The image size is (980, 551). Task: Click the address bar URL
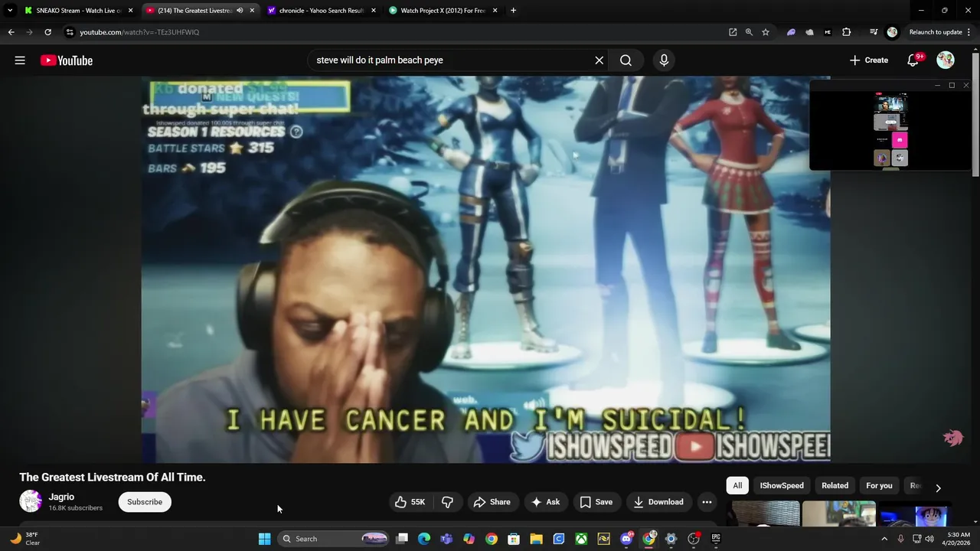(x=139, y=32)
